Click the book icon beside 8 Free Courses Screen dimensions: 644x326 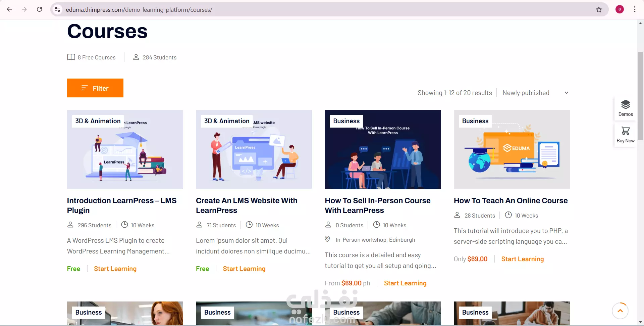[x=71, y=57]
